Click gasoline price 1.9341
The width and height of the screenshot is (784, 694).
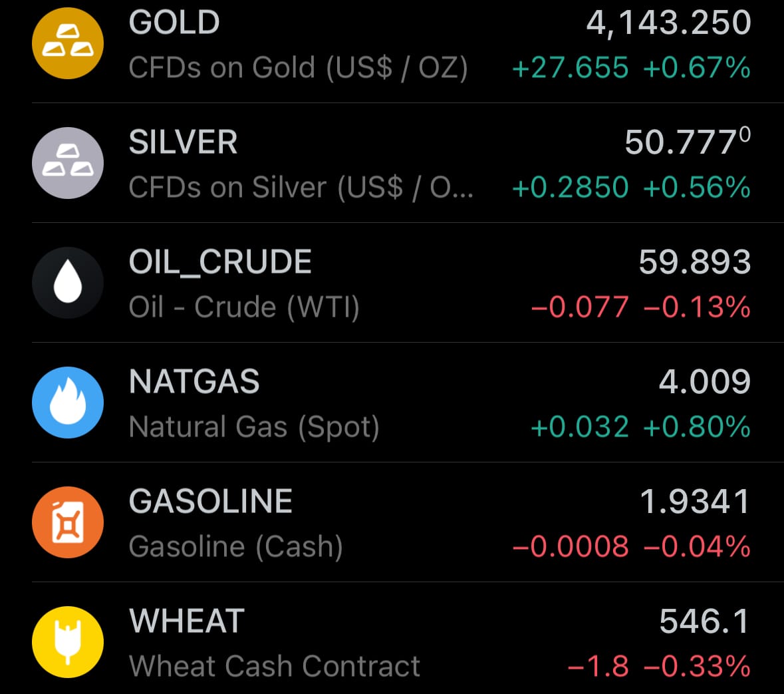tap(694, 502)
